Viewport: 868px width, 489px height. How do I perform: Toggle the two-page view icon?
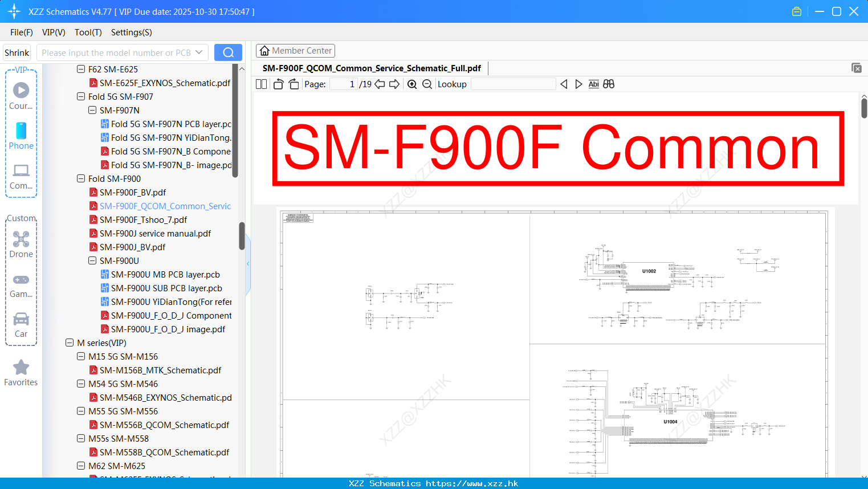(x=261, y=84)
